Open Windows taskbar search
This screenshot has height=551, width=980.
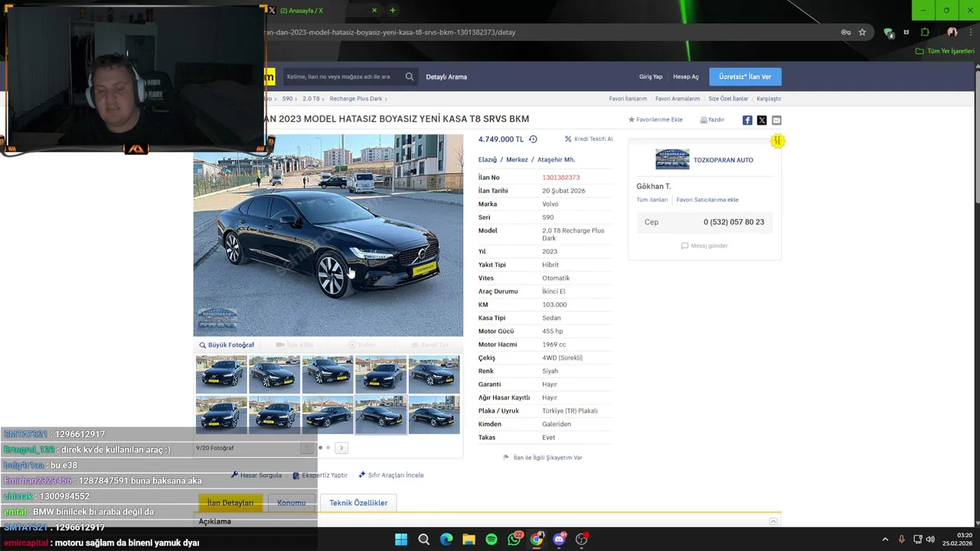click(423, 540)
